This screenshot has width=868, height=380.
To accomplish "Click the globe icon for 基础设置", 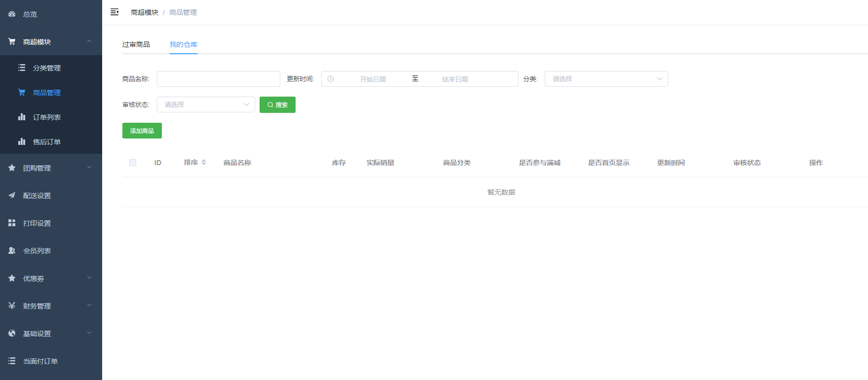I will pyautogui.click(x=12, y=334).
